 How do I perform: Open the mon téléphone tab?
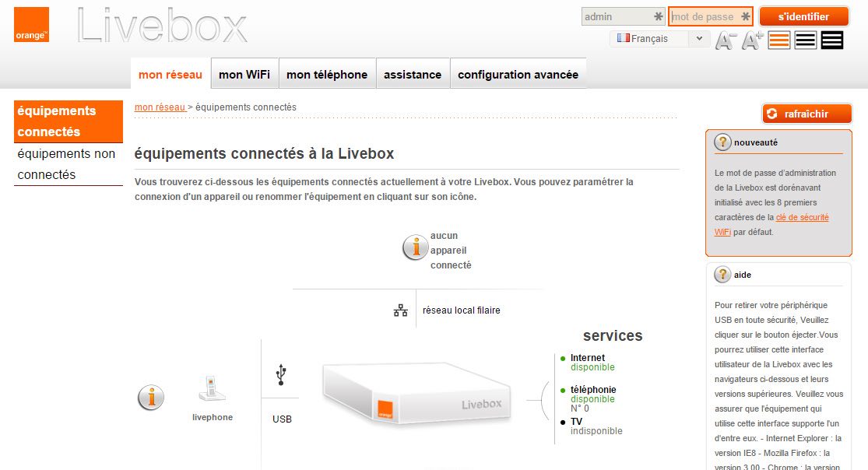(x=327, y=74)
